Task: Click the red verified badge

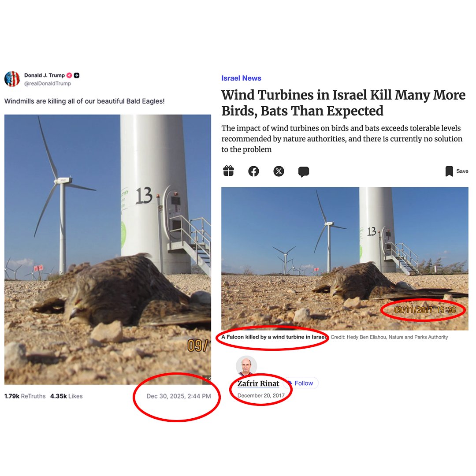Action: click(x=69, y=75)
